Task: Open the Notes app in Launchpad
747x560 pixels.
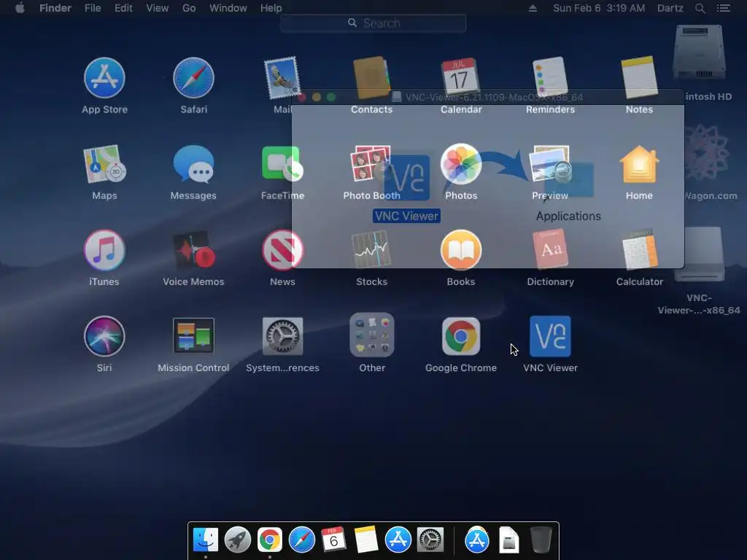Action: (x=639, y=77)
